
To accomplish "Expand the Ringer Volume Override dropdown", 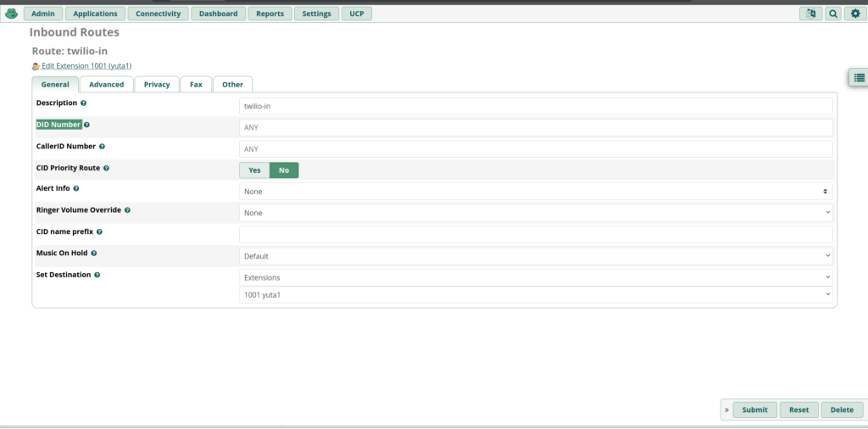I will (536, 213).
